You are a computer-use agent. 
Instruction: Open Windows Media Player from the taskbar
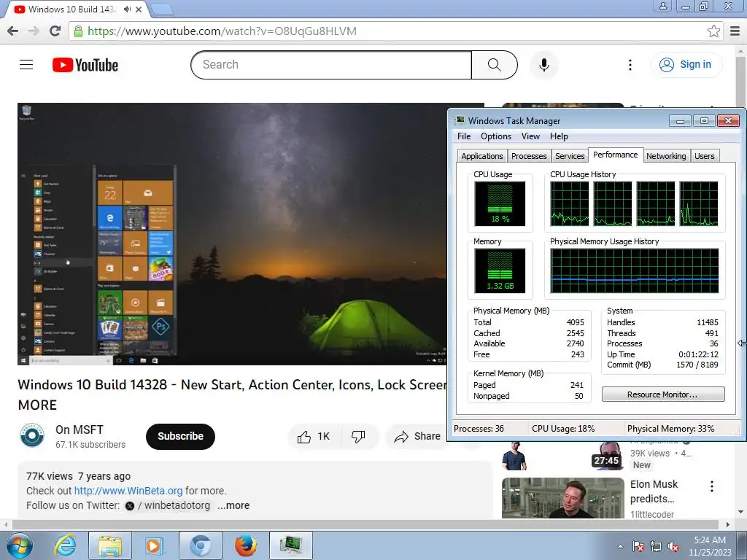point(155,545)
